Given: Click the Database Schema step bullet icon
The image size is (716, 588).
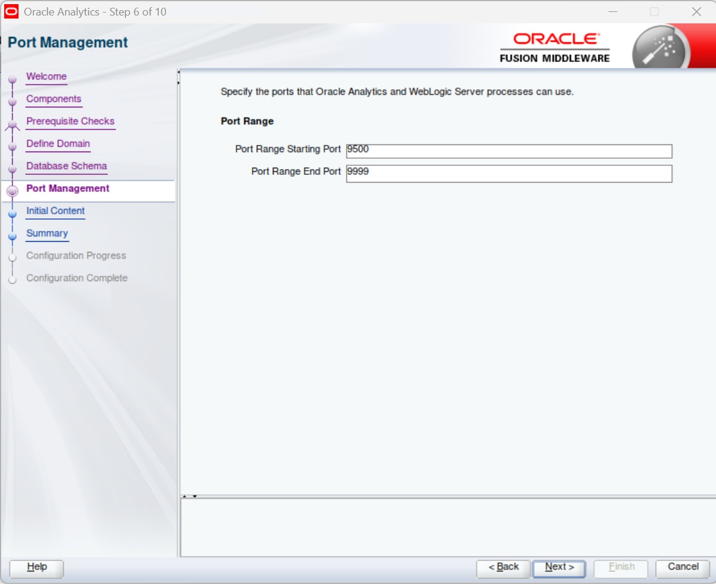Looking at the screenshot, I should click(x=13, y=169).
